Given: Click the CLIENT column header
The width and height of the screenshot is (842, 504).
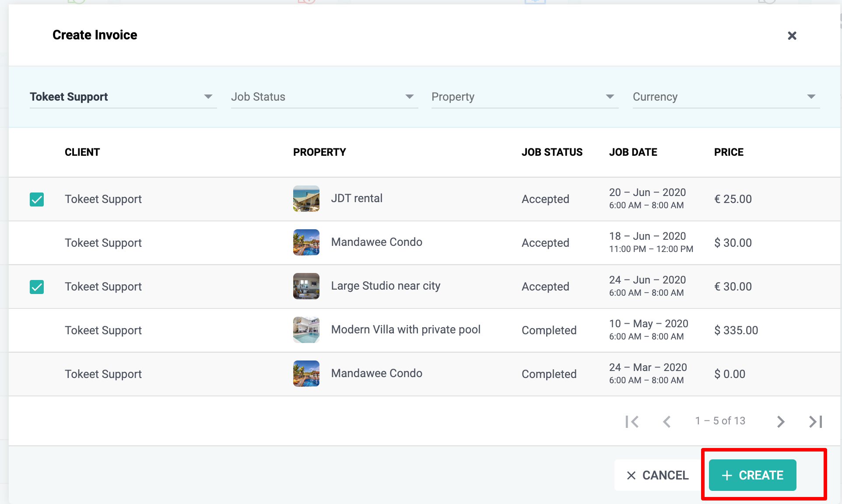Looking at the screenshot, I should 82,152.
